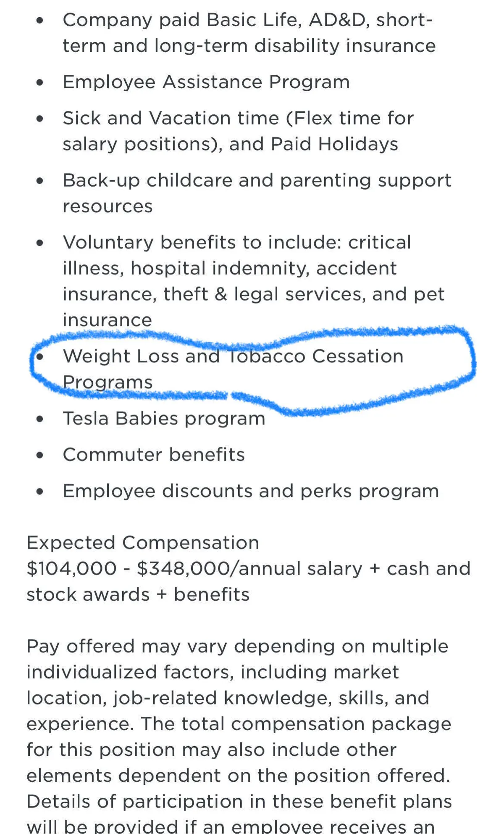The height and width of the screenshot is (834, 504).
Task: Click the Weight Loss and Tobacco Cessation text
Action: [x=233, y=356]
